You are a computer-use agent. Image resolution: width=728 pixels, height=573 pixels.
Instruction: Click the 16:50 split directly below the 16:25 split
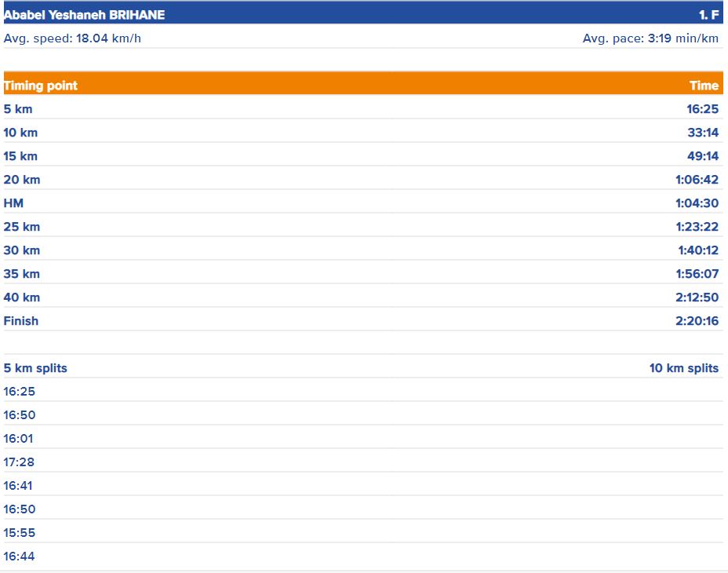pos(19,415)
